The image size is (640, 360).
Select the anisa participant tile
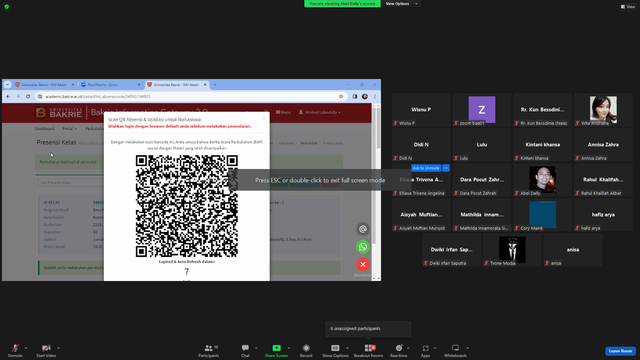[x=573, y=250]
